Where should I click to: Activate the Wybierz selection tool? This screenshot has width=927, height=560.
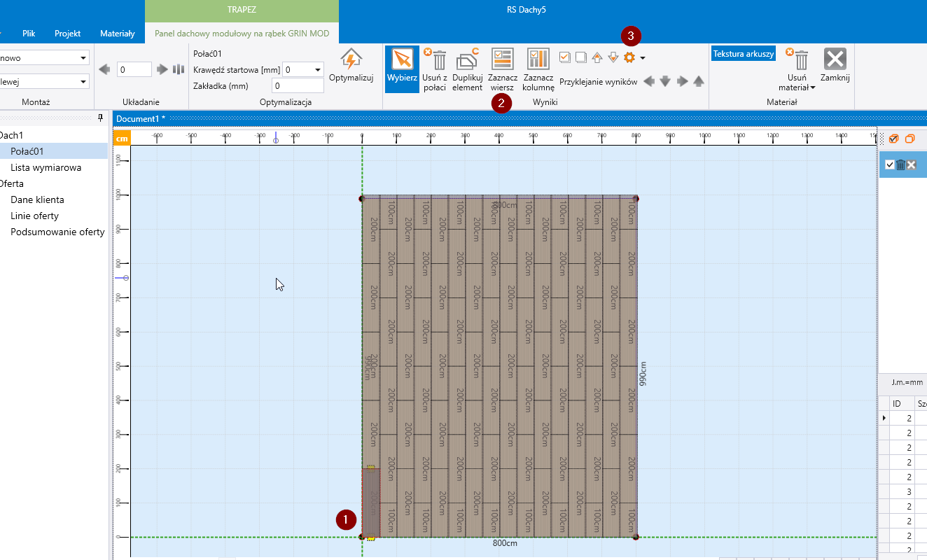click(x=402, y=69)
